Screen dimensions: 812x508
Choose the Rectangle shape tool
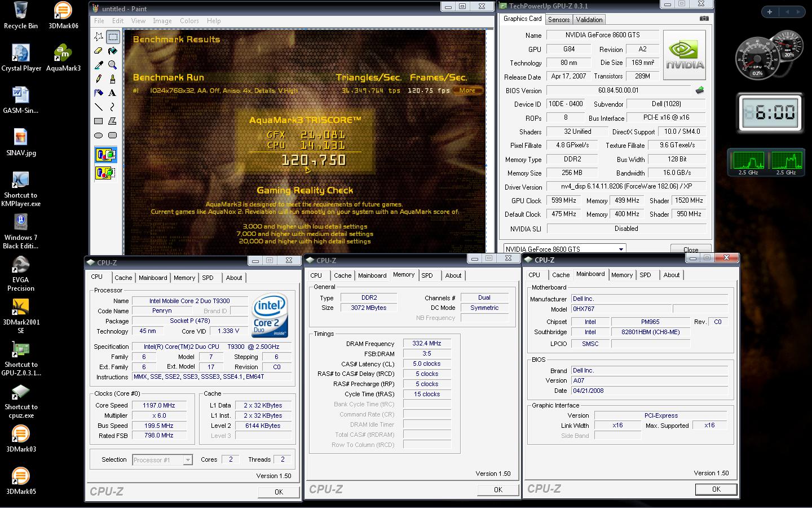pos(99,121)
